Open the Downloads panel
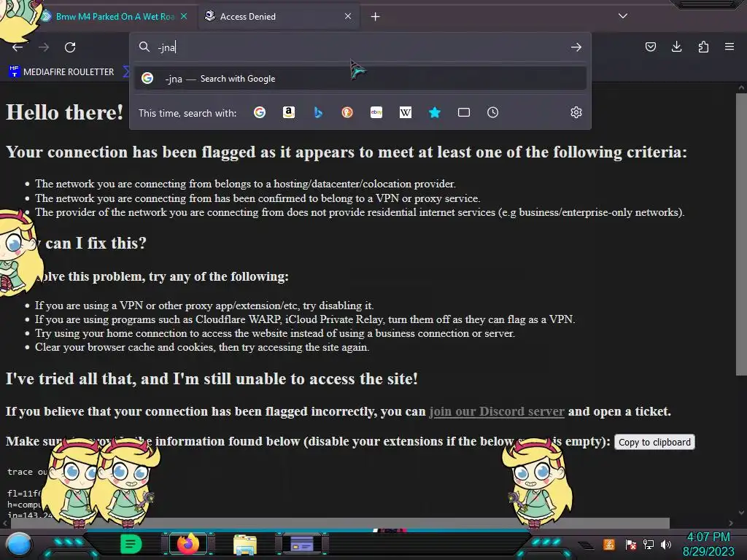The image size is (747, 560). pyautogui.click(x=676, y=47)
